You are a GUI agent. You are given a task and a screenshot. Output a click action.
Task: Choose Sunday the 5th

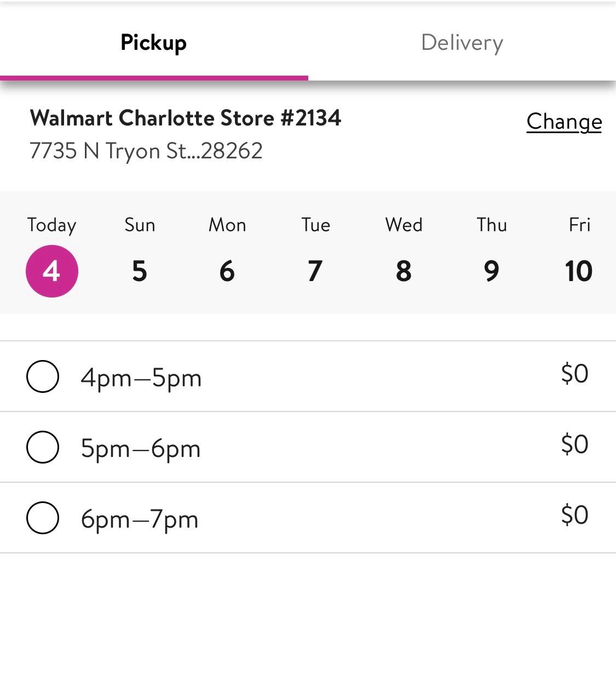point(140,271)
